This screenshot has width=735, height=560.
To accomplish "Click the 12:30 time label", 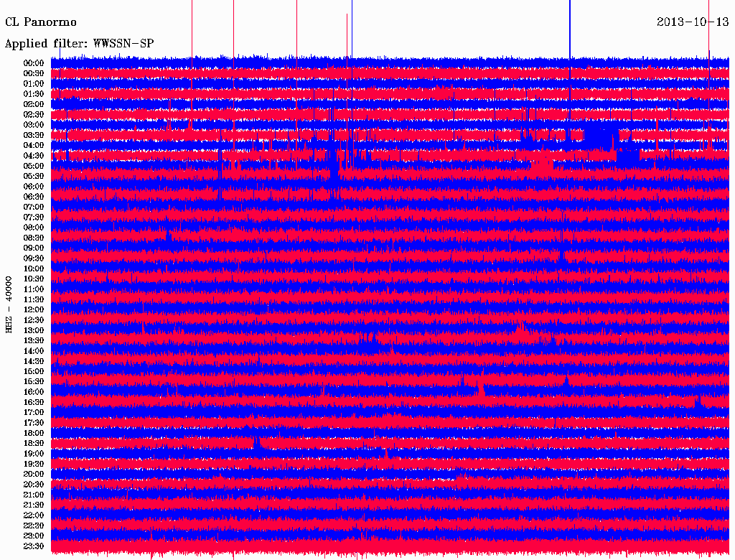I will pyautogui.click(x=33, y=320).
